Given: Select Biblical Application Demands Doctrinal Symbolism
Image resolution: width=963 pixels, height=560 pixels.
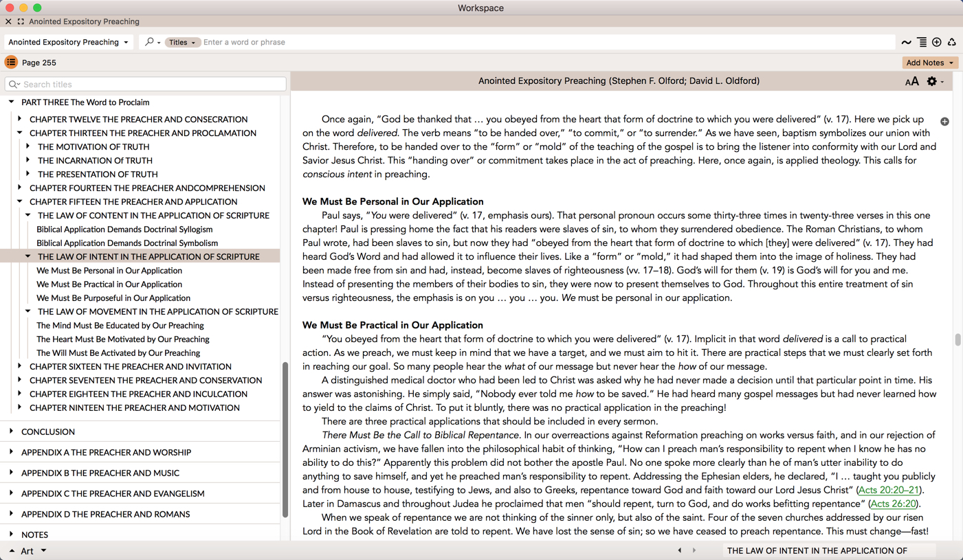Looking at the screenshot, I should (127, 243).
